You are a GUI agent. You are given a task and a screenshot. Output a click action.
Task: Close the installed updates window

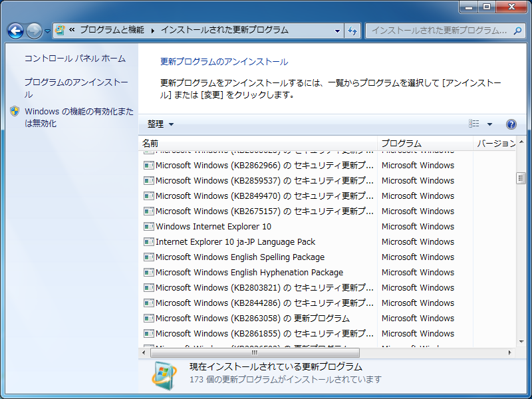coord(511,7)
